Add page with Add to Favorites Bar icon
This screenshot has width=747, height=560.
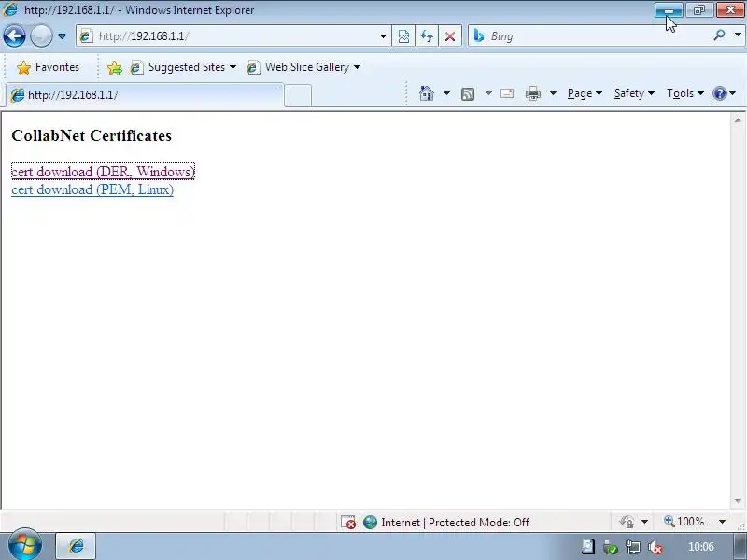click(x=114, y=67)
